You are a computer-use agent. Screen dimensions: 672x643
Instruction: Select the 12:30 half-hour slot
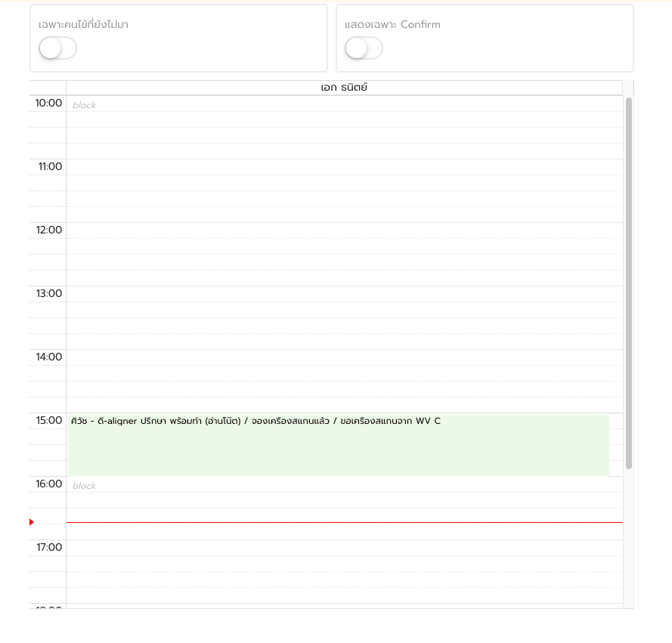[344, 261]
